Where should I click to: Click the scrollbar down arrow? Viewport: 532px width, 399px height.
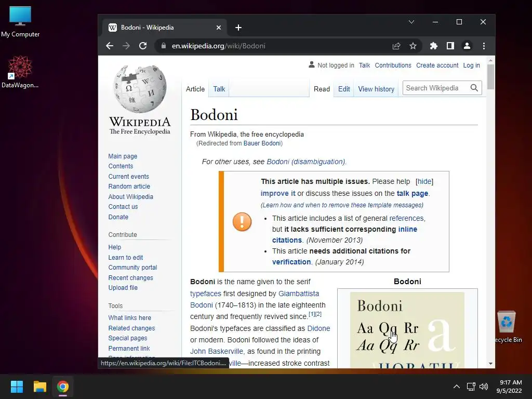tap(490, 363)
